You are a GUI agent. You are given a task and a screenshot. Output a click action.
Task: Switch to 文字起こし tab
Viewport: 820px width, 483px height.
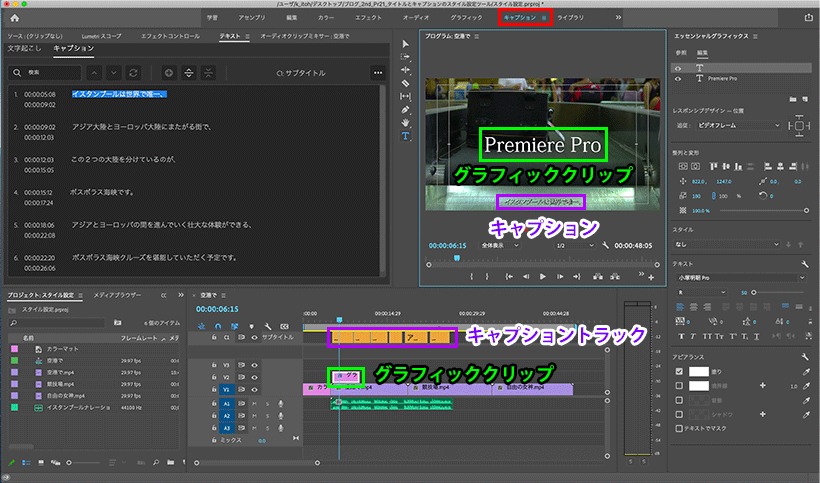pos(24,48)
